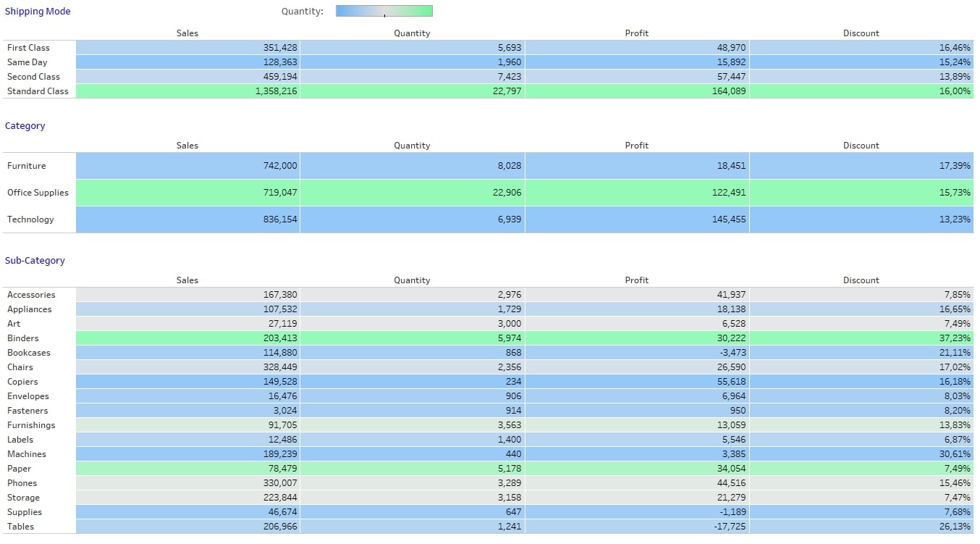The image size is (980, 544).
Task: Click the Tables Profit value -17,725
Action: point(728,527)
